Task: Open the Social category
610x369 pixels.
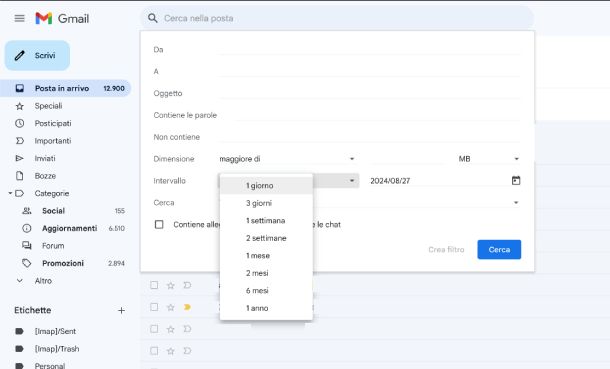Action: click(x=53, y=211)
